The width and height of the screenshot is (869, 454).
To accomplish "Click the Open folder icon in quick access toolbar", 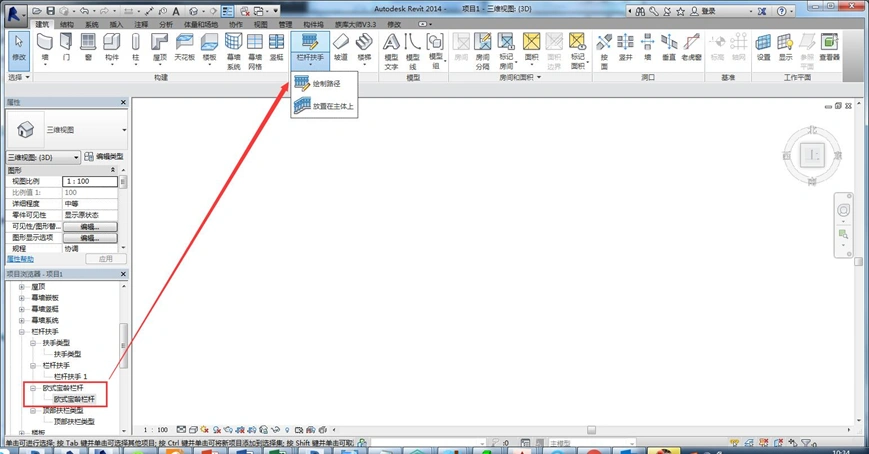I will [37, 11].
